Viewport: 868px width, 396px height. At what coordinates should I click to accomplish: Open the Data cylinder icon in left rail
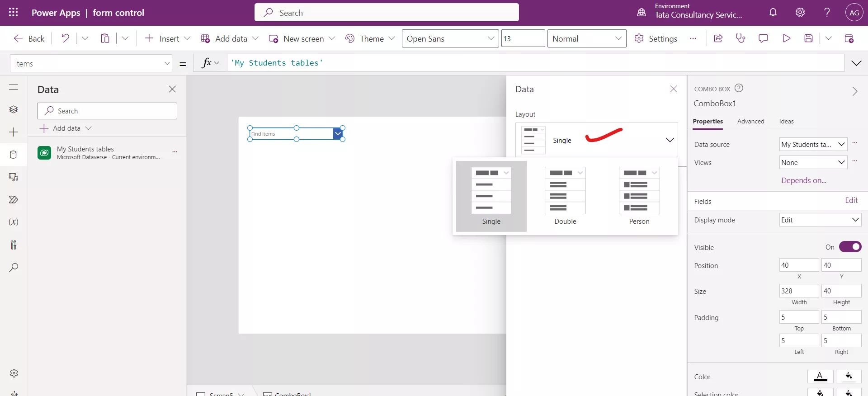[14, 155]
